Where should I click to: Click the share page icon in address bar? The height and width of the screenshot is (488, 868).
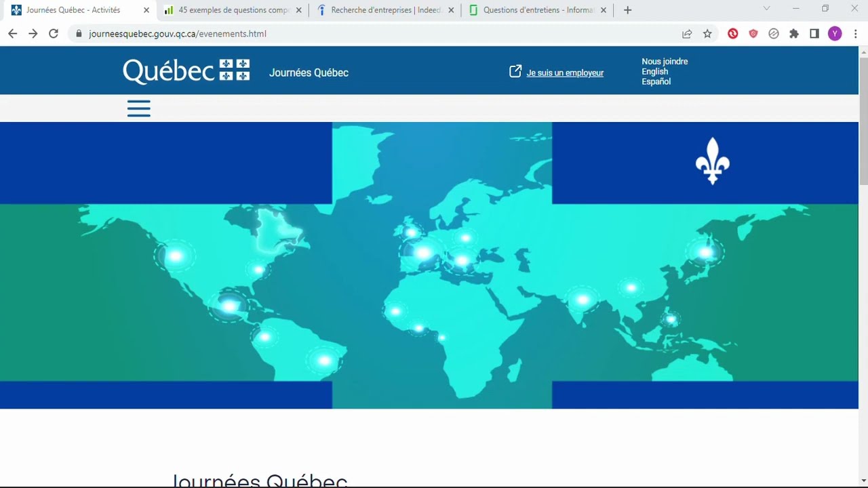pyautogui.click(x=687, y=33)
